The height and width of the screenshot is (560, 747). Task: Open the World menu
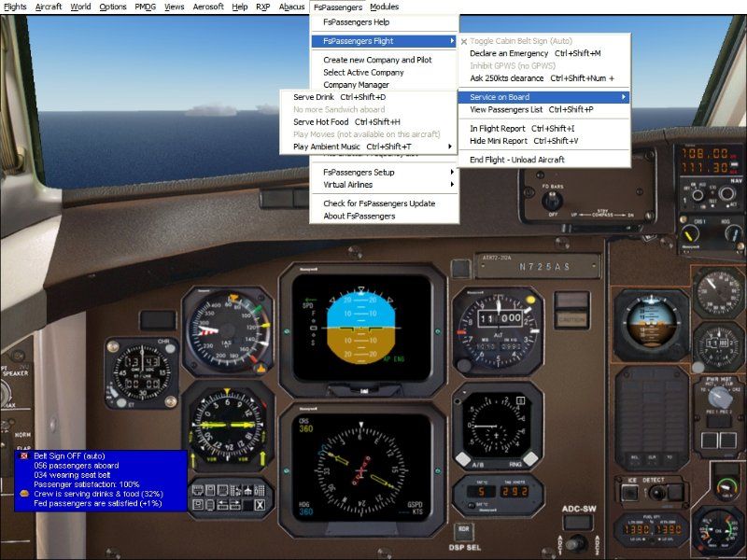80,7
